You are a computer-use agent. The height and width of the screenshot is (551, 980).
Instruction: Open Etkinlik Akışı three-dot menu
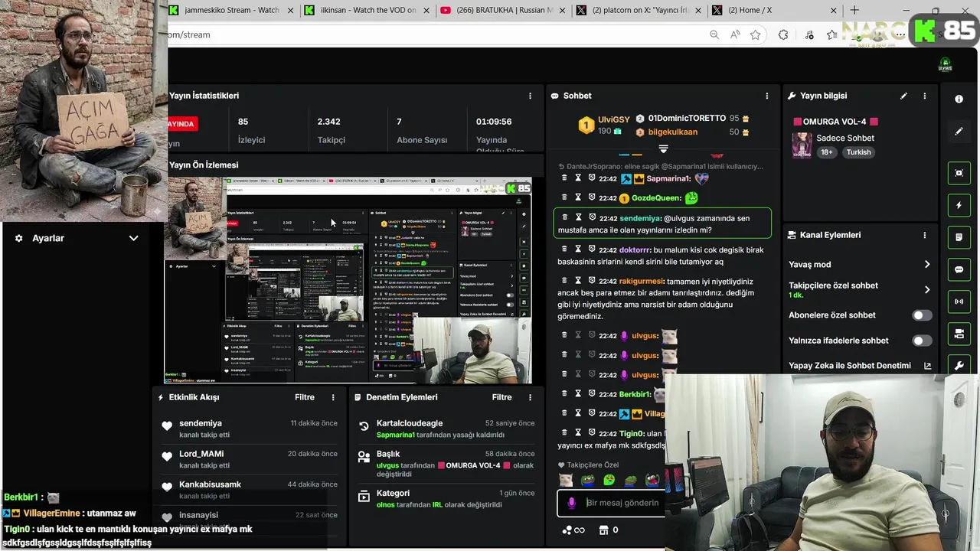point(333,397)
